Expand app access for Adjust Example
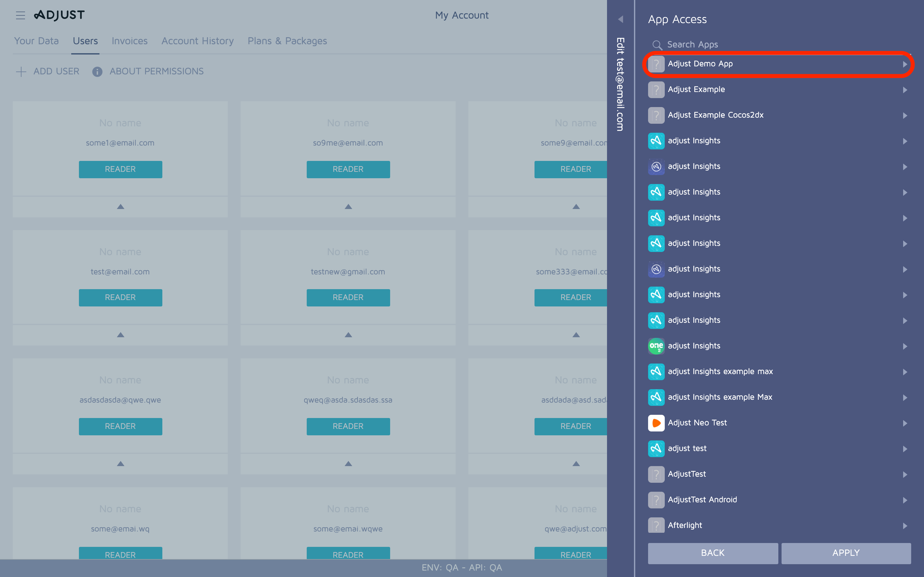Image resolution: width=924 pixels, height=577 pixels. click(x=905, y=90)
